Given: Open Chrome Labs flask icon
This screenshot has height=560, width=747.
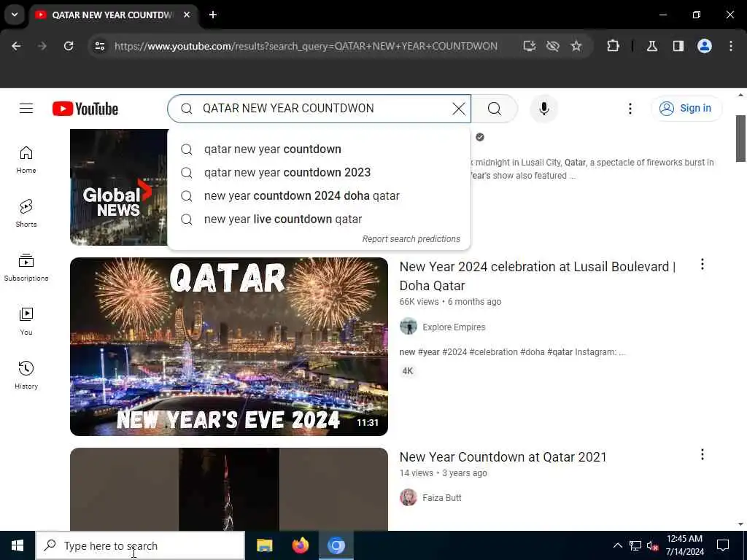Looking at the screenshot, I should (x=652, y=46).
